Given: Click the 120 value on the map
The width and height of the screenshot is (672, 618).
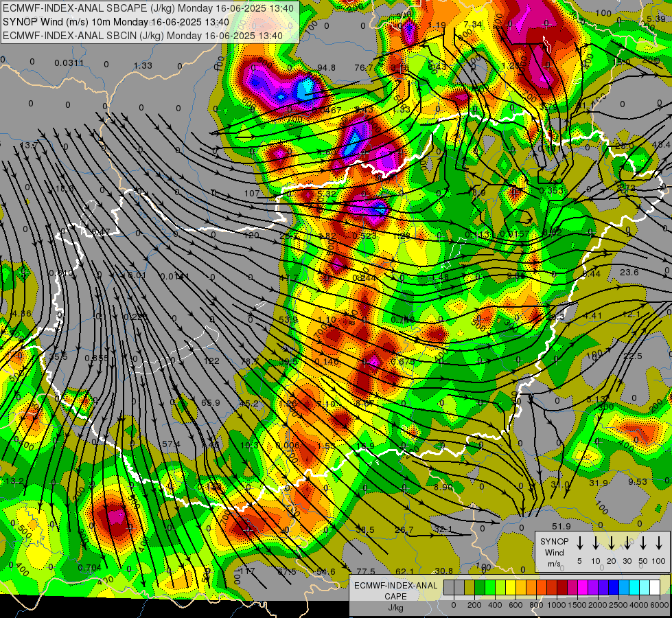Looking at the screenshot, I should pyautogui.click(x=252, y=235).
